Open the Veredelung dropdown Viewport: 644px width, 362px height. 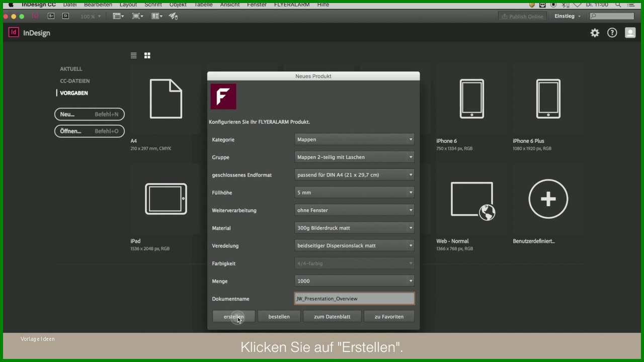coord(354,245)
